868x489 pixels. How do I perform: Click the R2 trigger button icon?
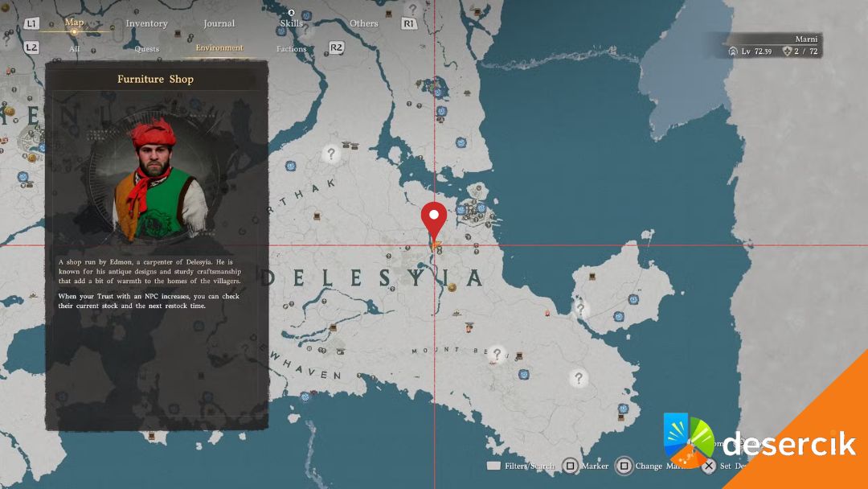click(336, 47)
